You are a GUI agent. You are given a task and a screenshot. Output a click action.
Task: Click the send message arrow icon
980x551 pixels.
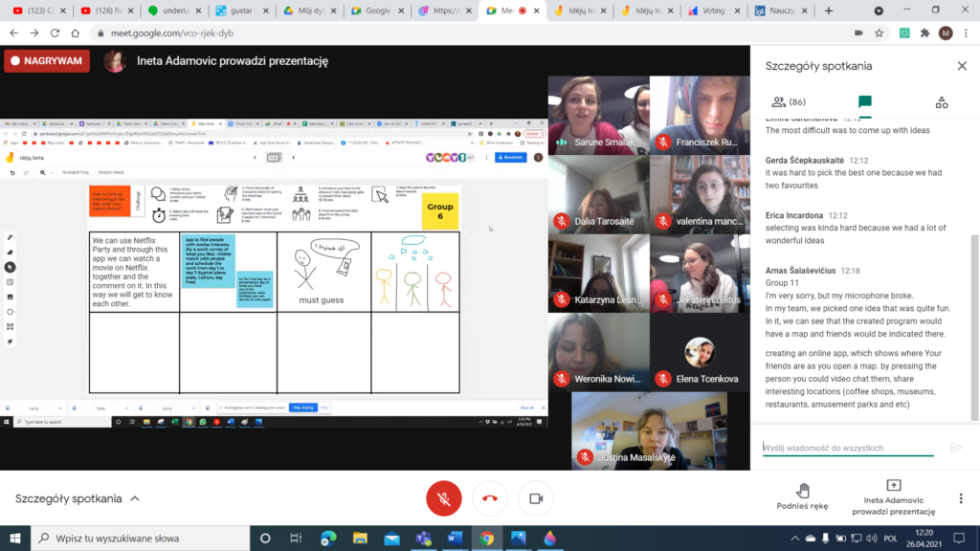955,447
